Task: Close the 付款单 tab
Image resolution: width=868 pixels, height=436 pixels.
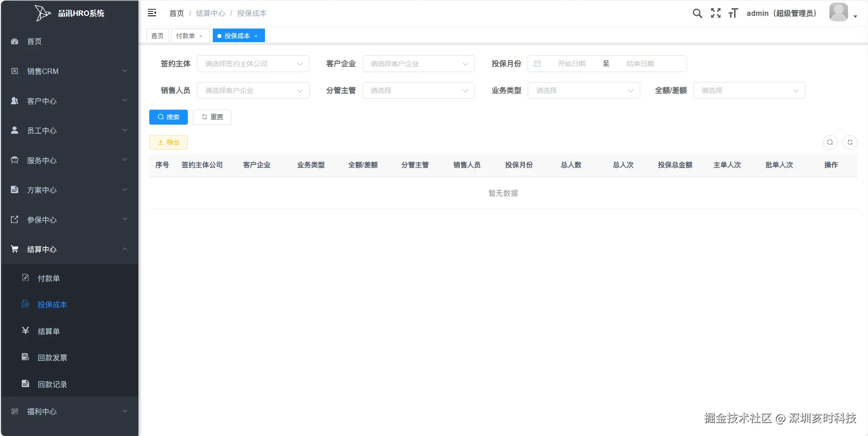Action: (x=201, y=36)
